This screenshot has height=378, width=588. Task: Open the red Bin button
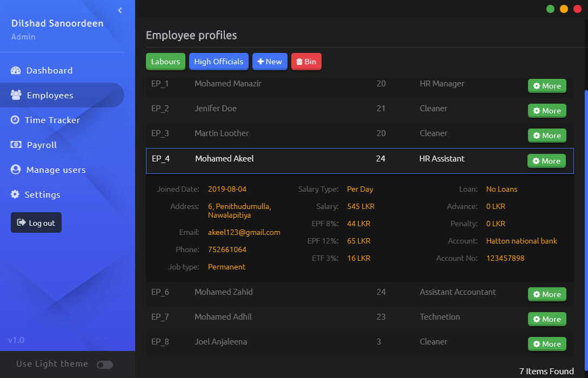pyautogui.click(x=306, y=62)
